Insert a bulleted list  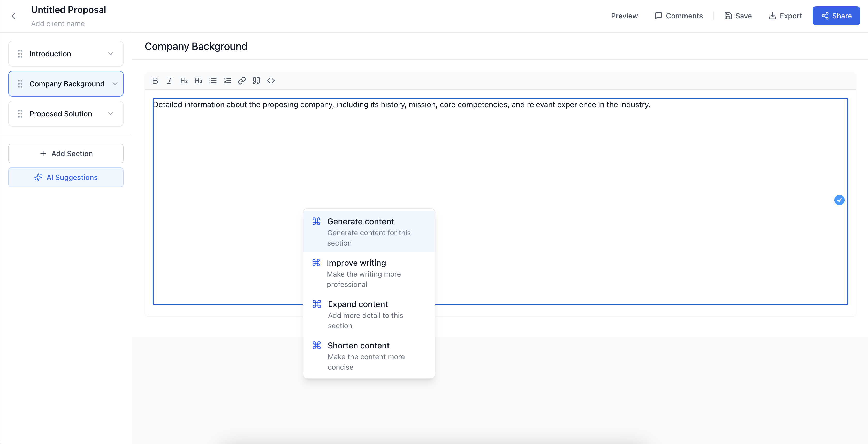pos(213,81)
